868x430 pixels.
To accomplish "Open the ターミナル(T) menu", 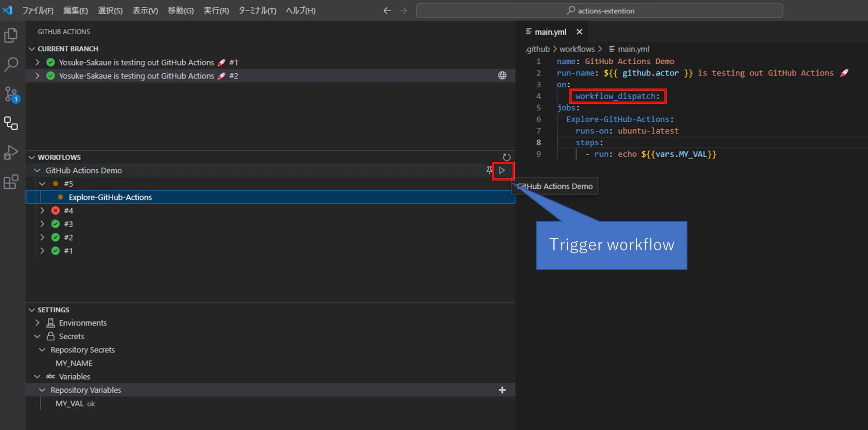I will 257,11.
